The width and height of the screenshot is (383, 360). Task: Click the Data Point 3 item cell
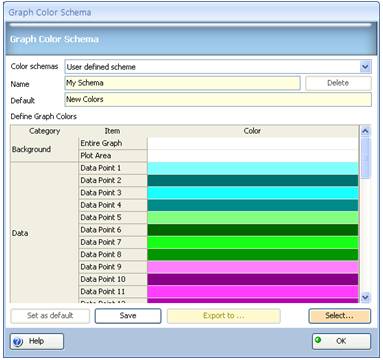(x=113, y=193)
